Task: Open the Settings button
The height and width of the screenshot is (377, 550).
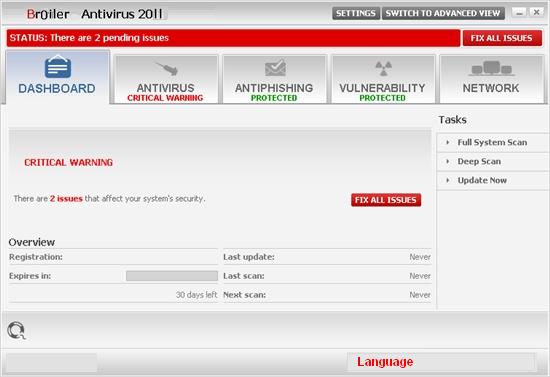Action: click(x=356, y=13)
